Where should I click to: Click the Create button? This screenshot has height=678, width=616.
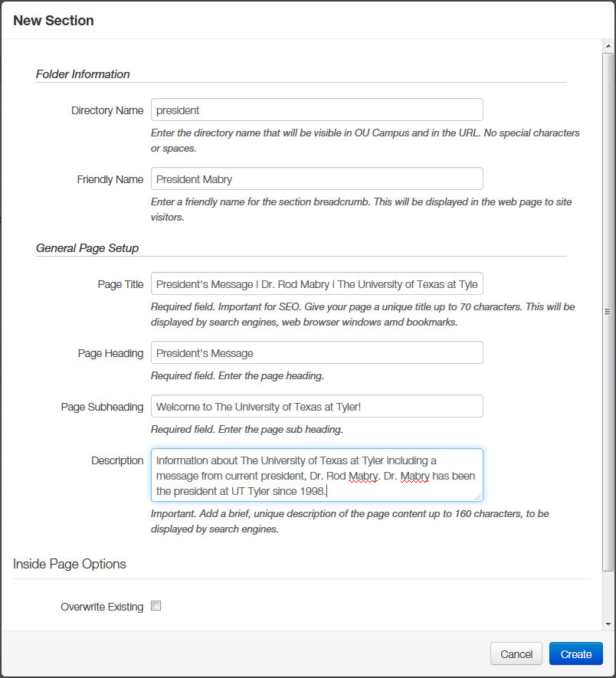point(575,653)
